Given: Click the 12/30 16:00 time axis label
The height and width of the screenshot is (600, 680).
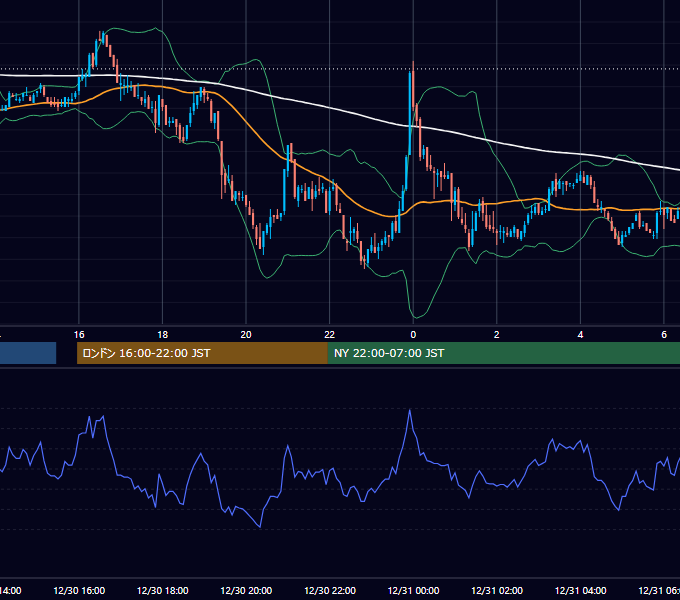Looking at the screenshot, I should [x=79, y=590].
